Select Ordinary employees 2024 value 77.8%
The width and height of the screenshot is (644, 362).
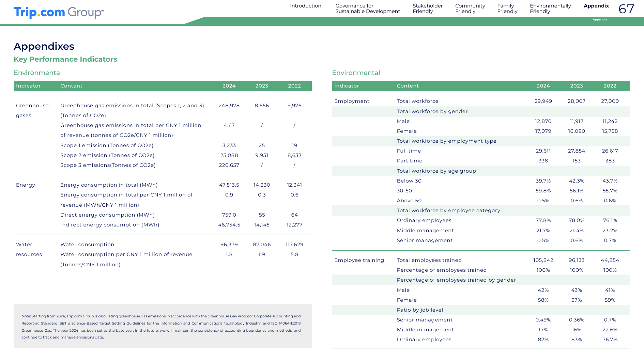pos(543,220)
